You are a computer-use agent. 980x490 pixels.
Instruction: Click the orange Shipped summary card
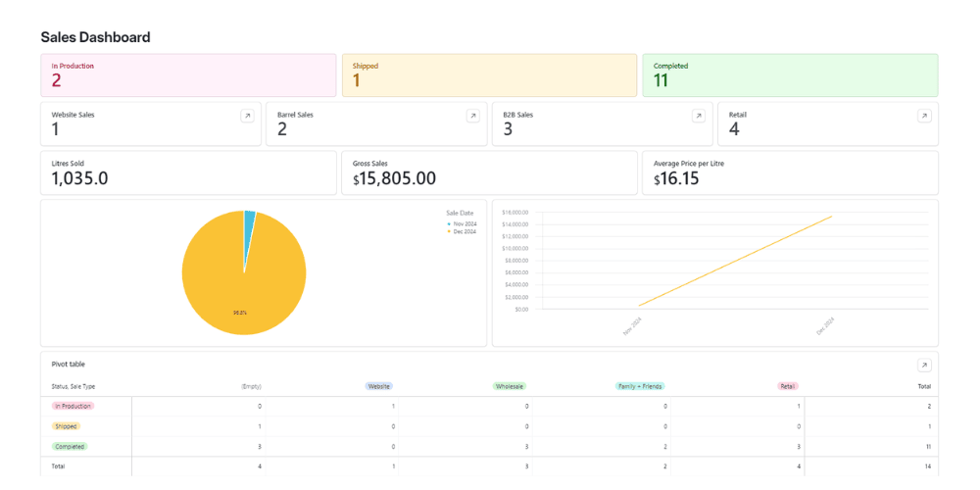click(488, 75)
